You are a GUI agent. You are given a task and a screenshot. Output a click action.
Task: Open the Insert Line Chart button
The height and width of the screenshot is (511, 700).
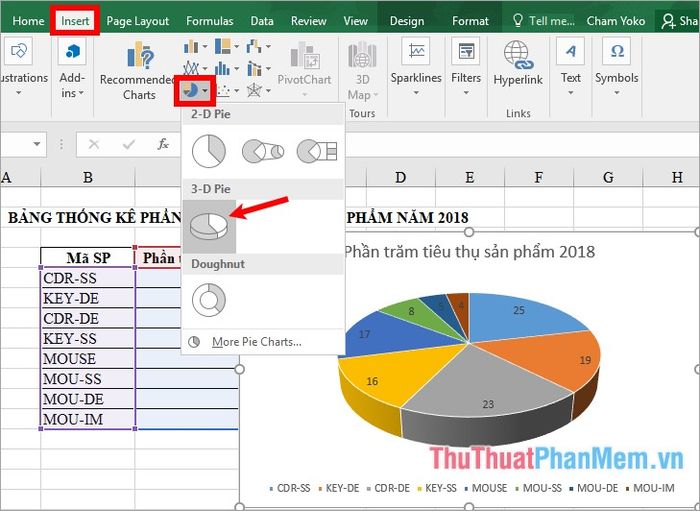[x=195, y=68]
